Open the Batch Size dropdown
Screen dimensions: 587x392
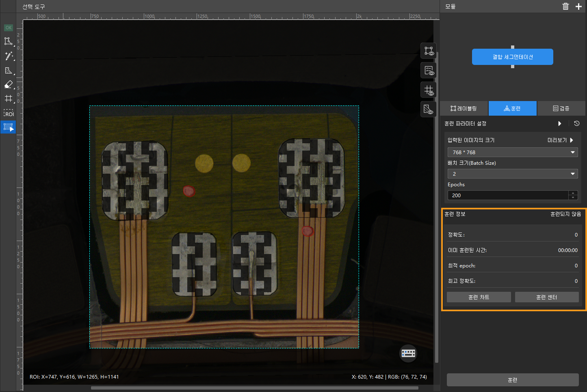click(512, 174)
